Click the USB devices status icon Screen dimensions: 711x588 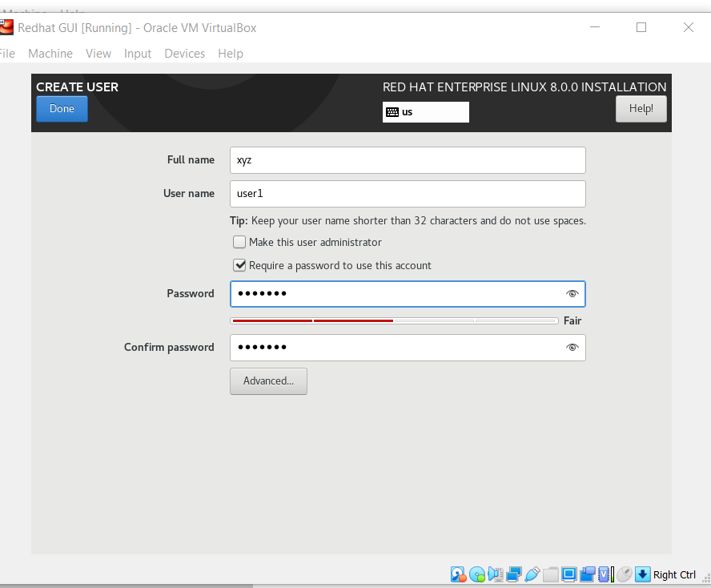pos(532,574)
